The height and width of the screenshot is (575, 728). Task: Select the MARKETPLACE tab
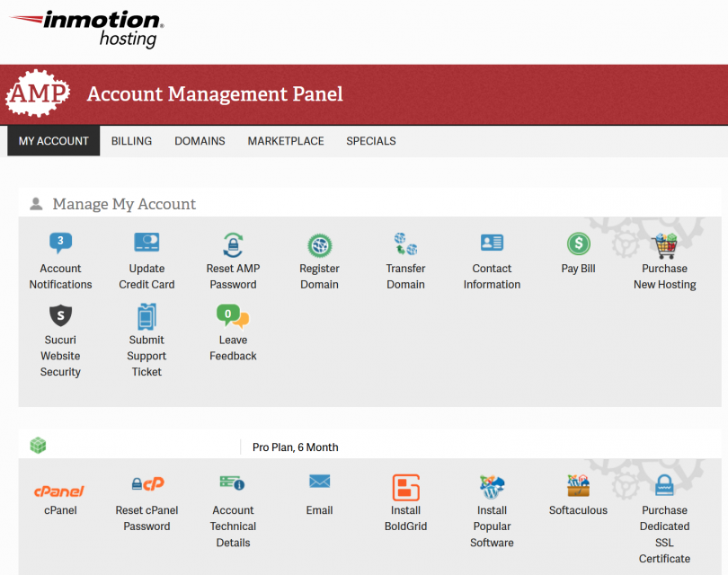point(285,141)
